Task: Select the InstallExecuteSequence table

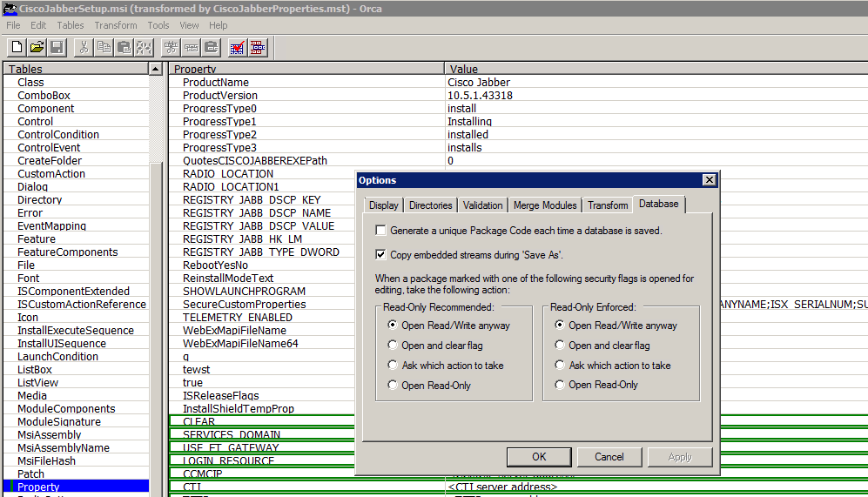Action: tap(76, 331)
